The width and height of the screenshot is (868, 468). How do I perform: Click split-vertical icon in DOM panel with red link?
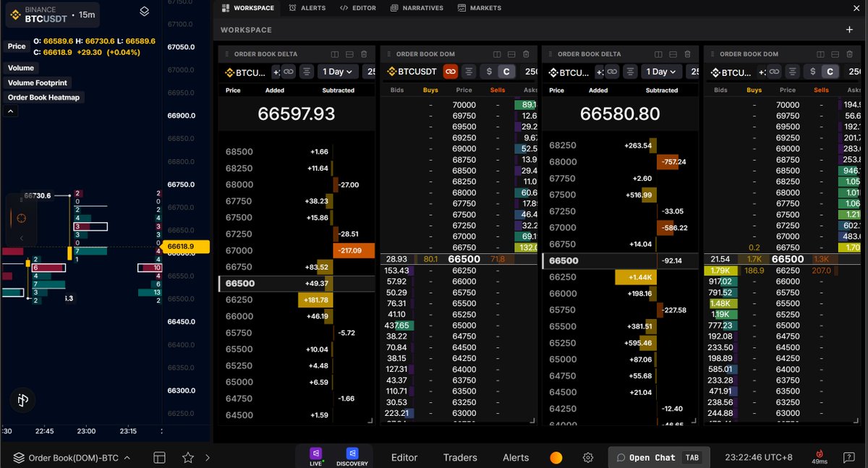(497, 54)
